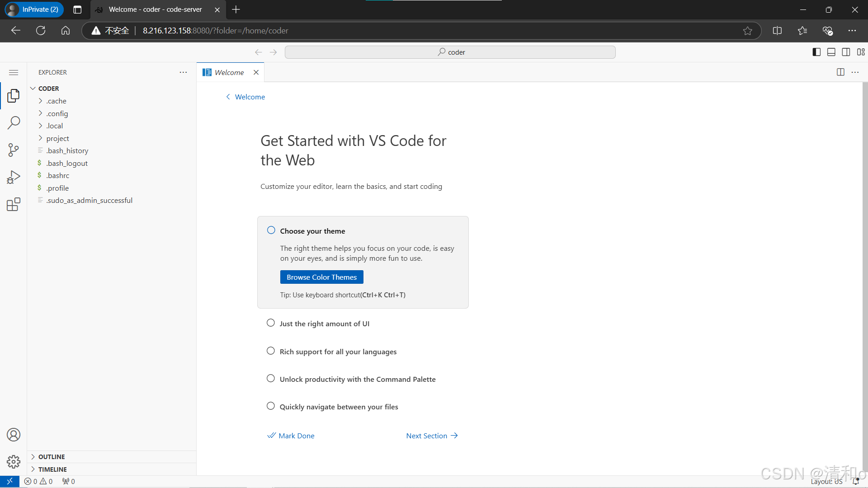Select Just the right amount of UI step
868x488 pixels.
coord(270,323)
